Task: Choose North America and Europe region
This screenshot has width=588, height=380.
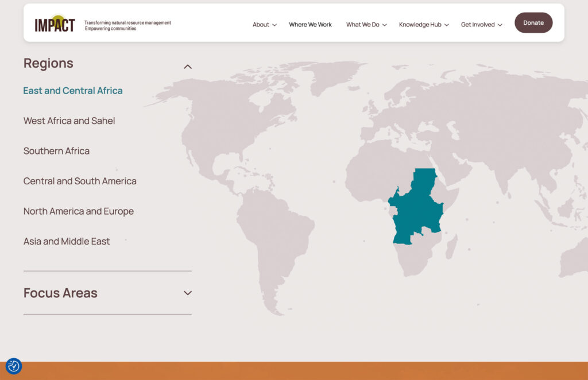Action: point(78,211)
